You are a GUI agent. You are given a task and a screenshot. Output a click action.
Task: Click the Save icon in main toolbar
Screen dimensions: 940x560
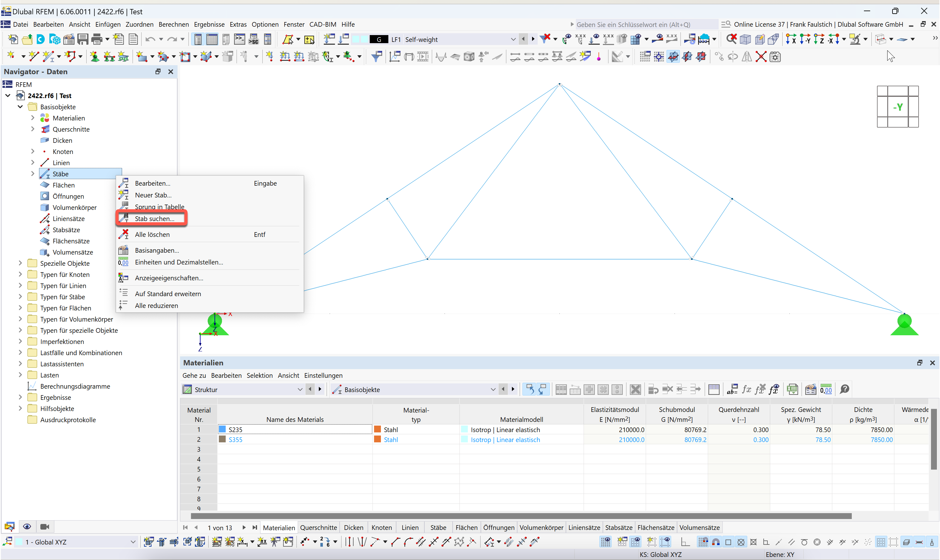(83, 39)
